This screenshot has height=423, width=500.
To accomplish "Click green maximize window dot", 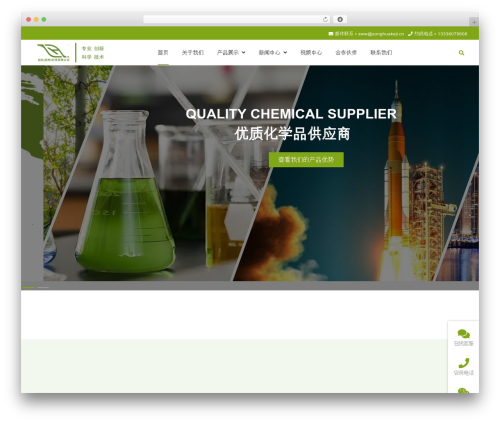I will tap(44, 20).
